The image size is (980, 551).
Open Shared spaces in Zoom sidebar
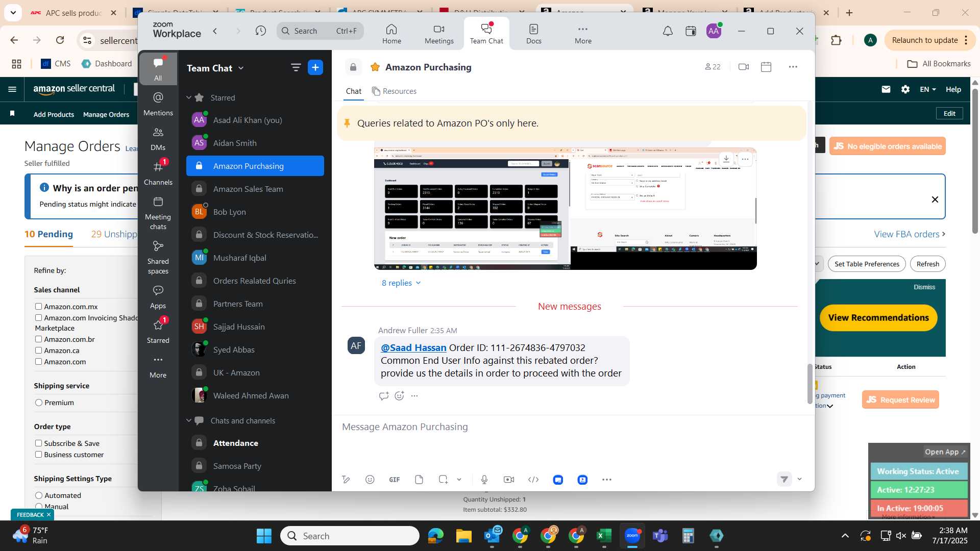[x=158, y=258]
